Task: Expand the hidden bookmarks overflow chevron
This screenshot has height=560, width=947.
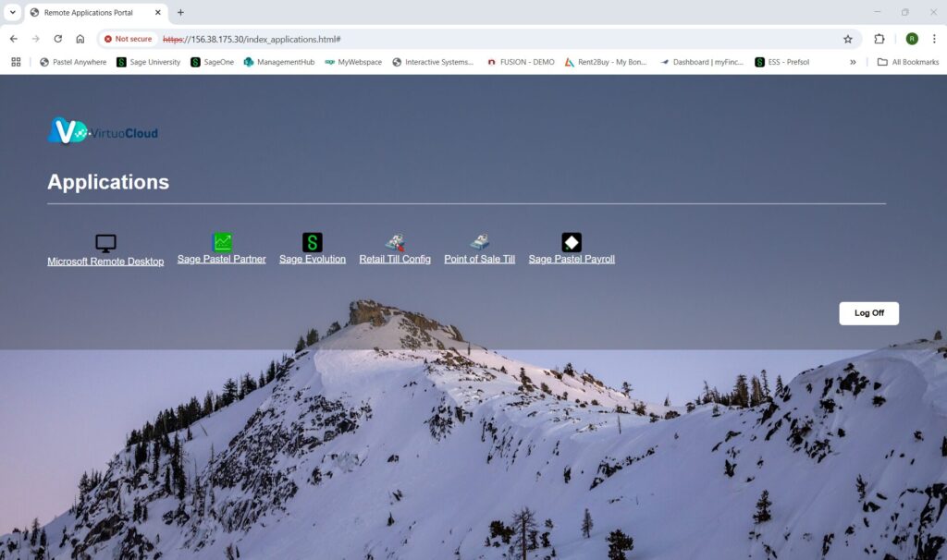Action: click(x=853, y=62)
